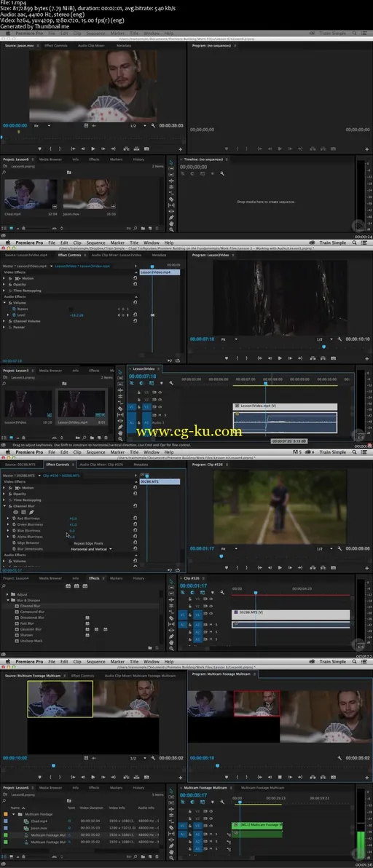The width and height of the screenshot is (373, 868).
Task: Select the Hand tool in the Clip #526 frame
Action: 171,642
